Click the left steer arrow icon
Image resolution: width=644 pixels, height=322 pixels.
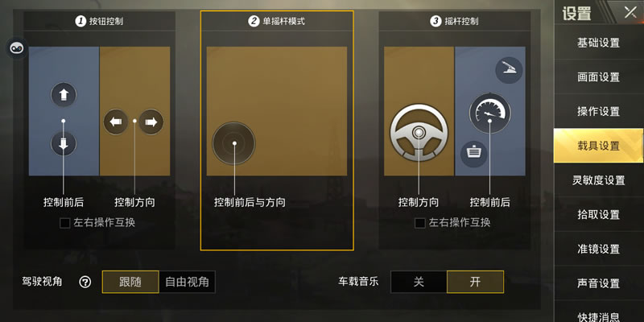[x=116, y=122]
